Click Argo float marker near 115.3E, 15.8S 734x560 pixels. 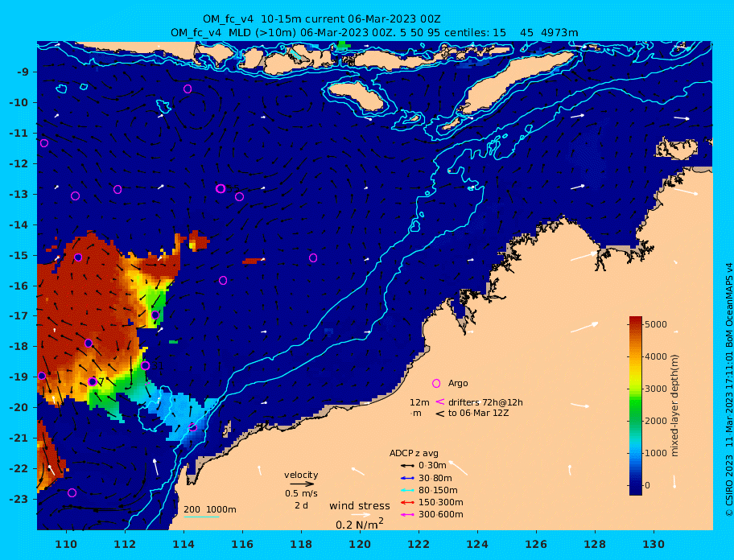(223, 281)
